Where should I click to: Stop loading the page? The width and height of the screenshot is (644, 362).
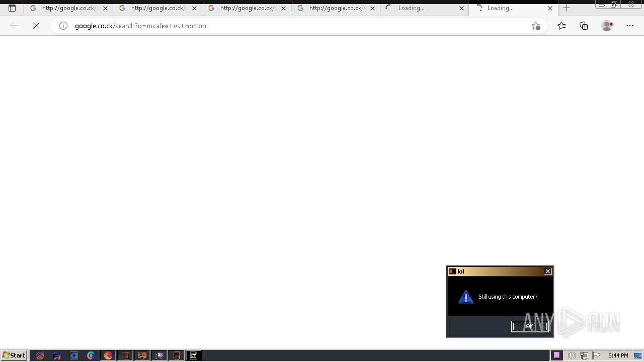[36, 26]
